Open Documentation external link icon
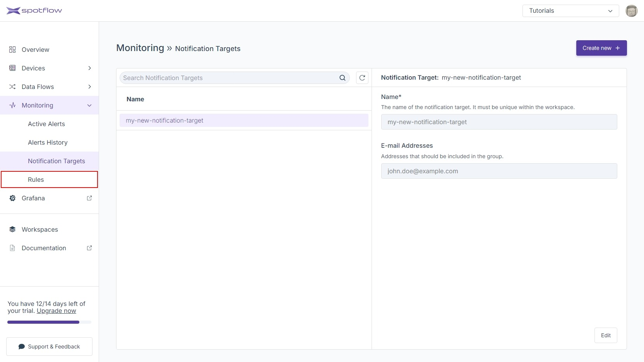Image resolution: width=644 pixels, height=362 pixels. pos(89,248)
